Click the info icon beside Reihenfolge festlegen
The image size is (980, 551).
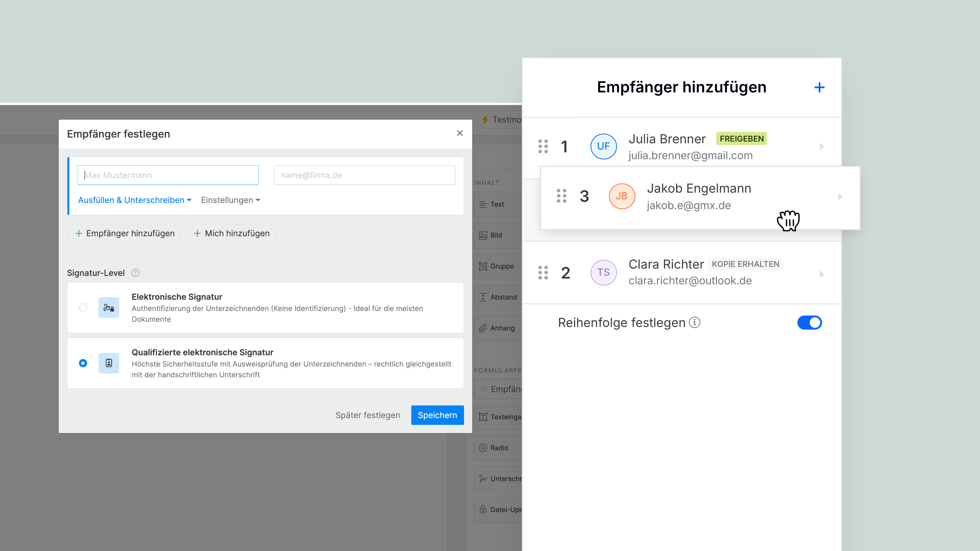tap(695, 322)
